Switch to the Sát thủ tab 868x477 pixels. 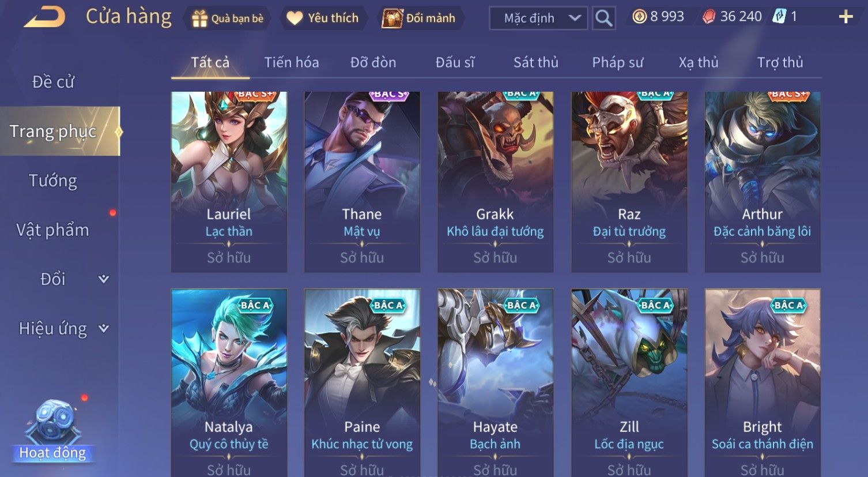pos(536,62)
